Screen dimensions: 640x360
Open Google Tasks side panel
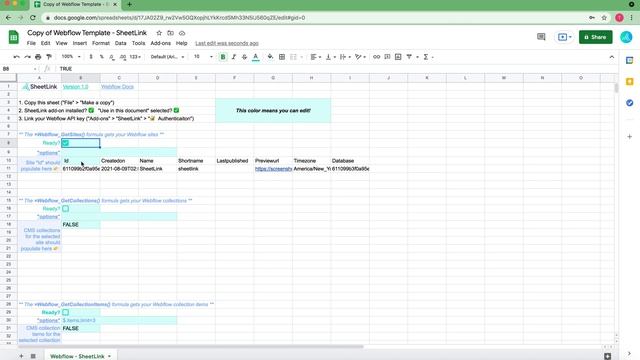(x=629, y=103)
